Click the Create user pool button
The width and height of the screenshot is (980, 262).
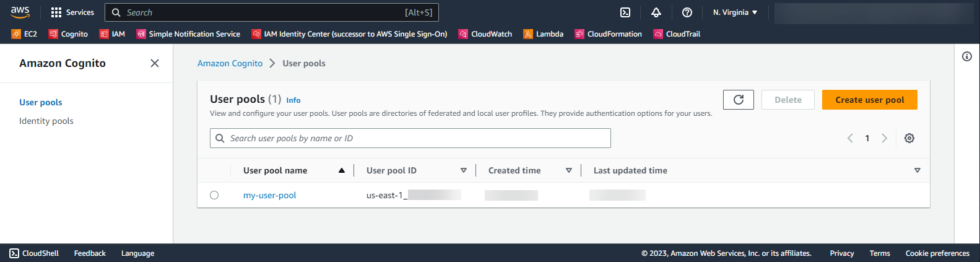pos(869,100)
